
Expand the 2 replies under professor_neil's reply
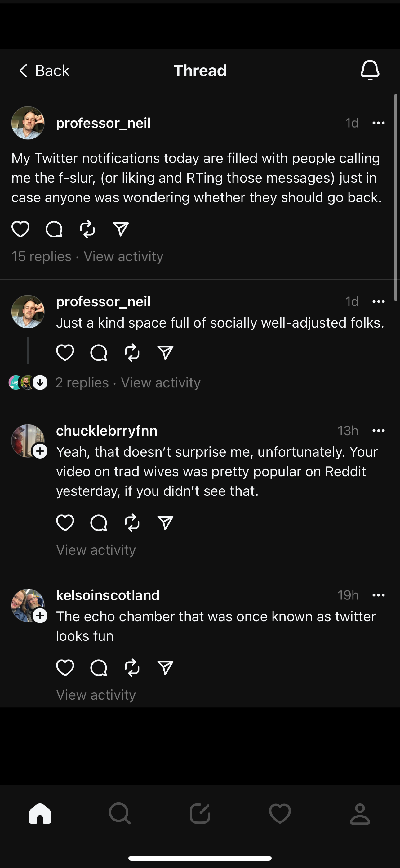click(x=82, y=383)
